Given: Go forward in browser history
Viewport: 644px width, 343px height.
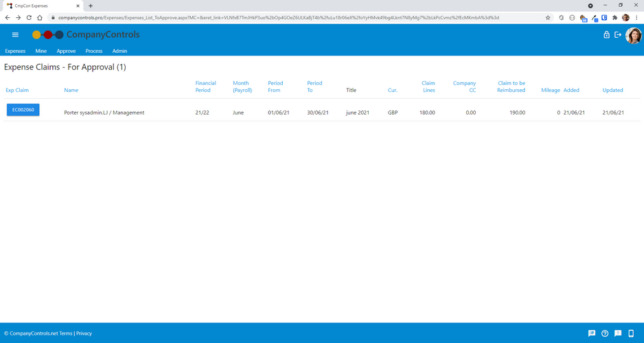Looking at the screenshot, I should tap(18, 18).
